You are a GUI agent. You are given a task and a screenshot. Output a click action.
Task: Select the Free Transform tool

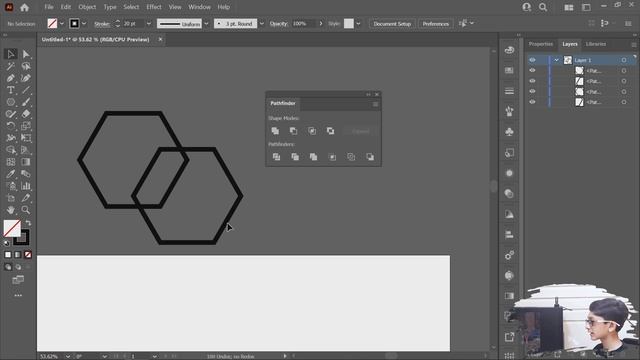(x=26, y=138)
